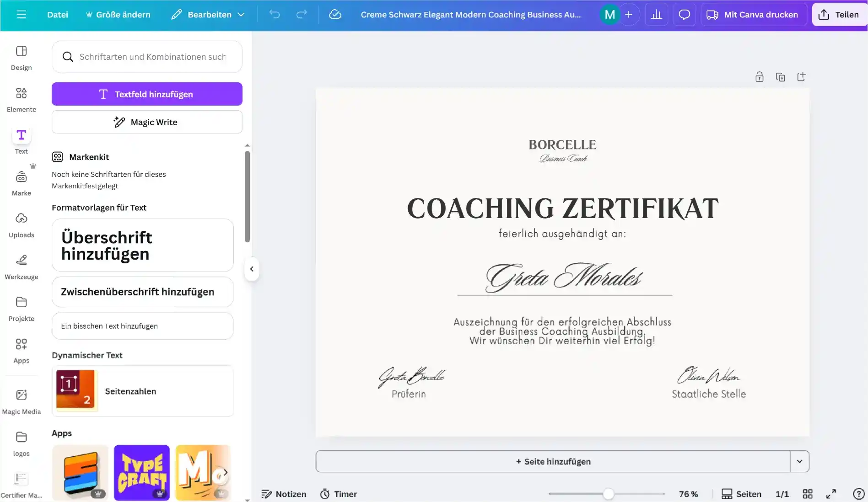The width and height of the screenshot is (868, 502).
Task: Add Ein bisschen Text hinzufügen body text
Action: tap(143, 326)
